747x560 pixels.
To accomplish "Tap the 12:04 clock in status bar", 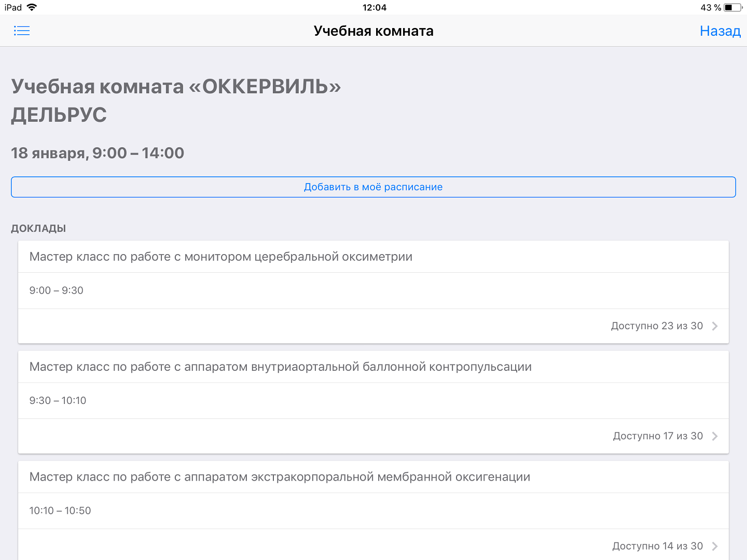I will pyautogui.click(x=374, y=7).
